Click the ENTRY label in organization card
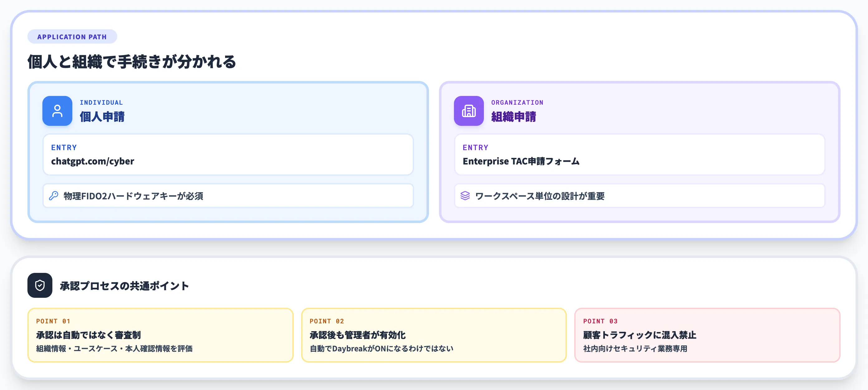The width and height of the screenshot is (868, 390). pyautogui.click(x=475, y=148)
